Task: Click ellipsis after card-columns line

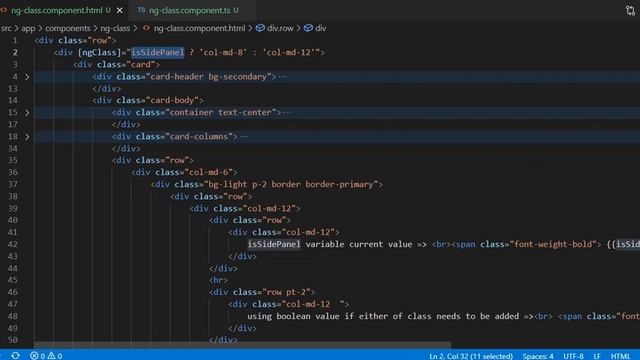Action: pyautogui.click(x=244, y=137)
